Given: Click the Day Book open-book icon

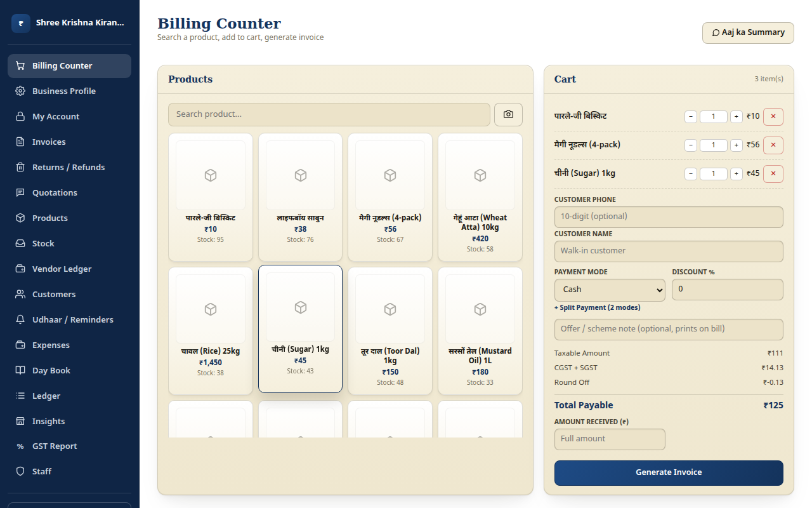Looking at the screenshot, I should [x=20, y=370].
